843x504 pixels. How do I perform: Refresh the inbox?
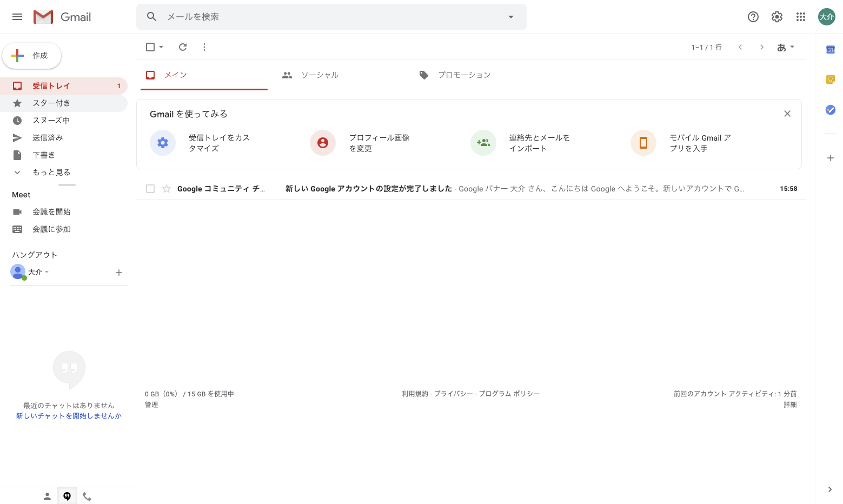(183, 47)
